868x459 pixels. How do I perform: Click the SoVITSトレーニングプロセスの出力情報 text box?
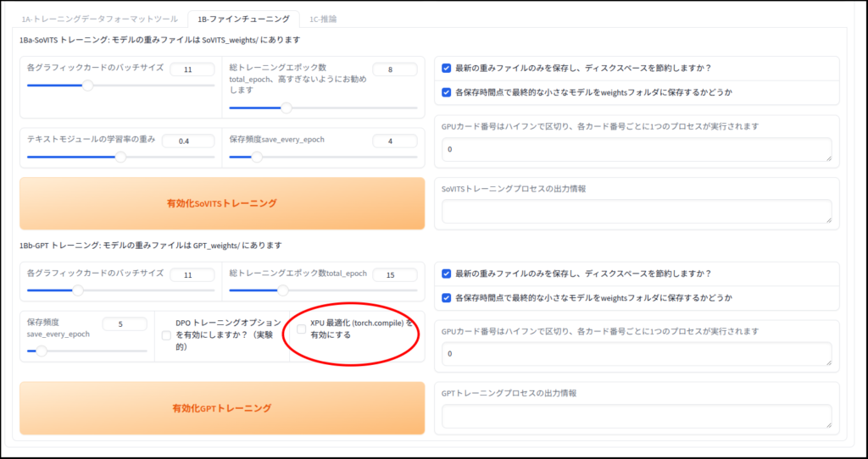(x=637, y=212)
